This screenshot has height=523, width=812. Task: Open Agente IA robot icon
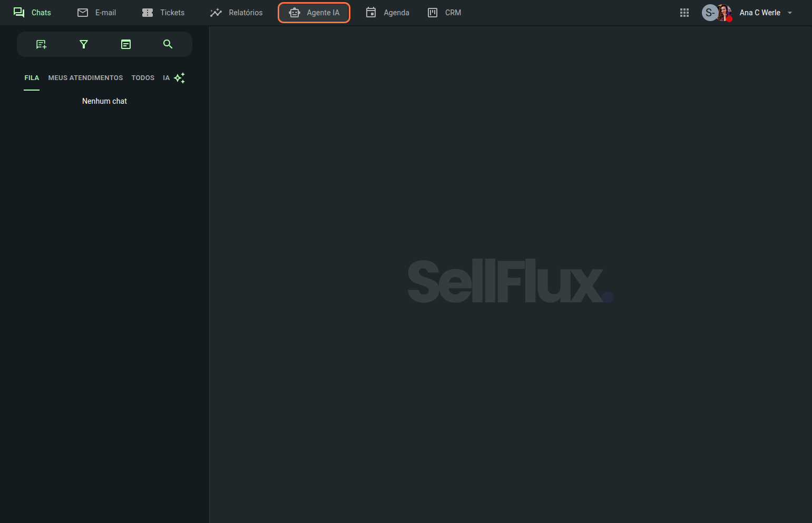click(x=295, y=13)
